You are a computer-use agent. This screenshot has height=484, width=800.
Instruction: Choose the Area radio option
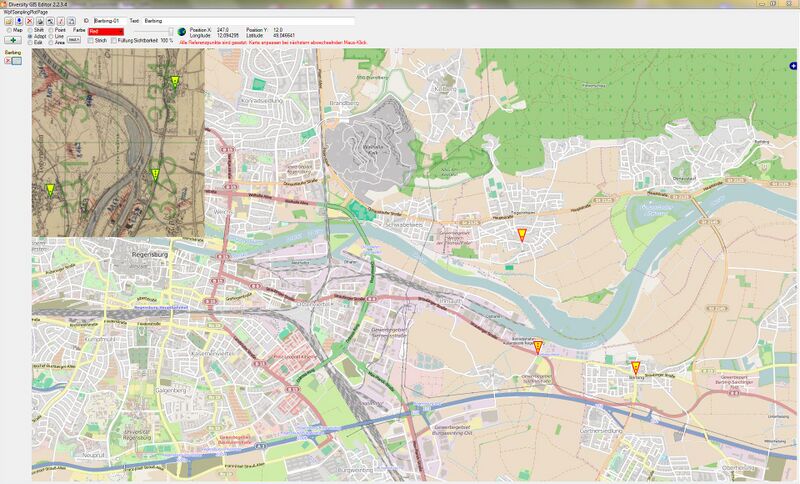coord(51,42)
